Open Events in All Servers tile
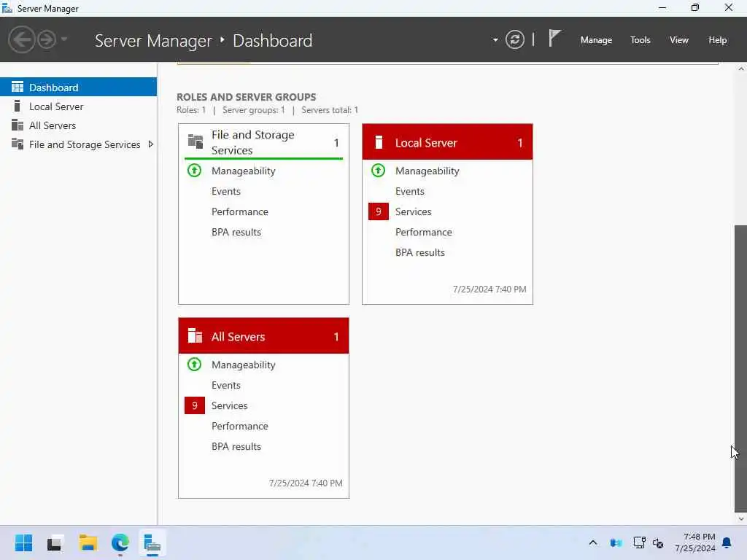The width and height of the screenshot is (747, 560). point(226,385)
